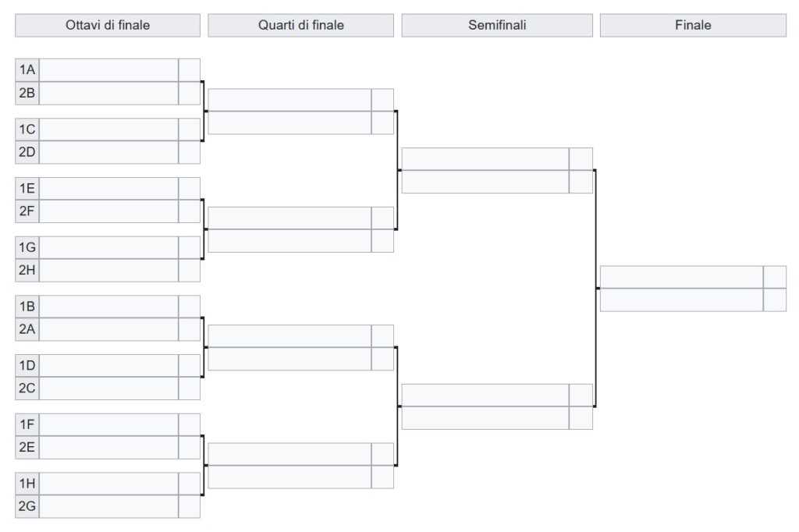Click the team field next to 1H

pyautogui.click(x=108, y=484)
